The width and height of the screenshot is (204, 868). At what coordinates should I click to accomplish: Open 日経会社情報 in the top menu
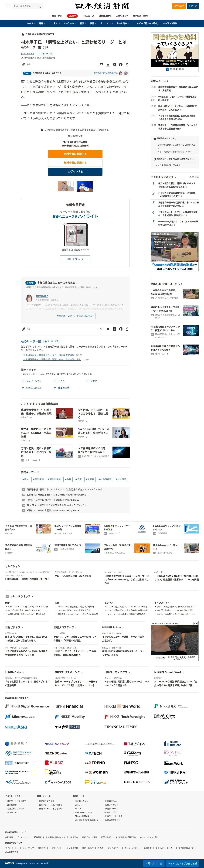click(x=105, y=16)
